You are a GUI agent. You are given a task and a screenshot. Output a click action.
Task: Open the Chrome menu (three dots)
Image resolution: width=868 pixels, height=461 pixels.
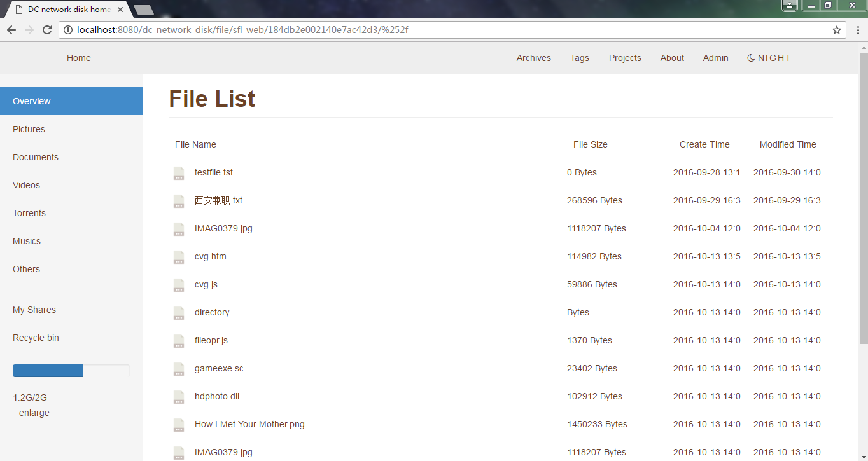[857, 30]
